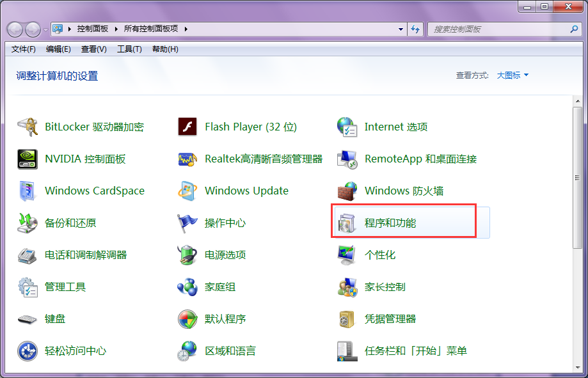
Task: Open the 备份和还原 backup icon
Action: 28,223
